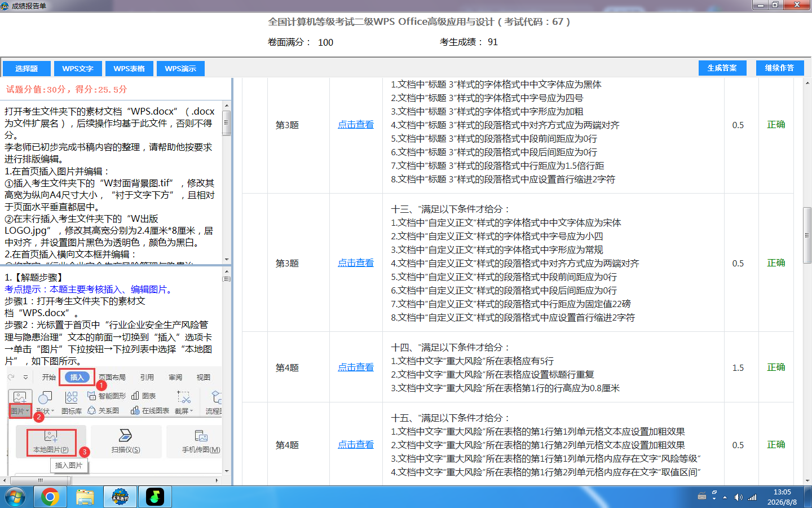Click the heading 十三、“满足以下条件才给分：
Image resolution: width=812 pixels, height=508 pixels.
coord(451,209)
